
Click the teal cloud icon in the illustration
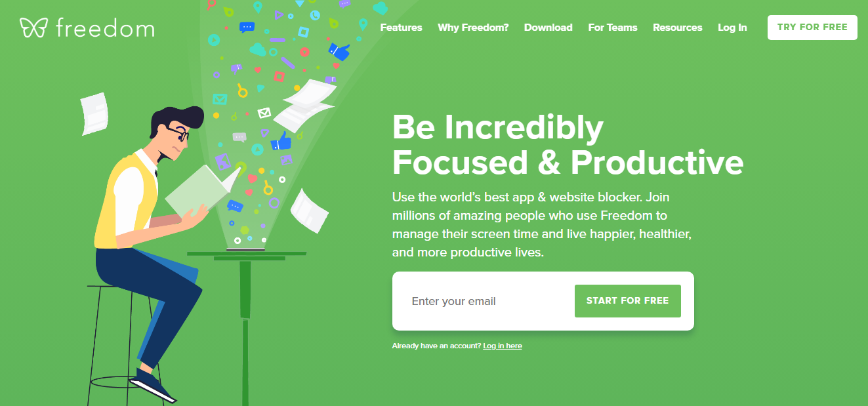(258, 49)
